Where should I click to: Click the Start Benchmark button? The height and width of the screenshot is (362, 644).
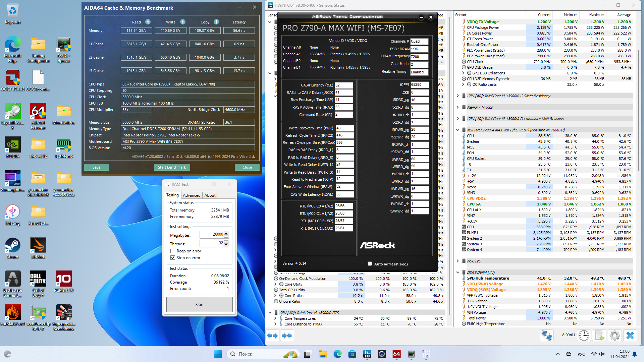pos(172,167)
